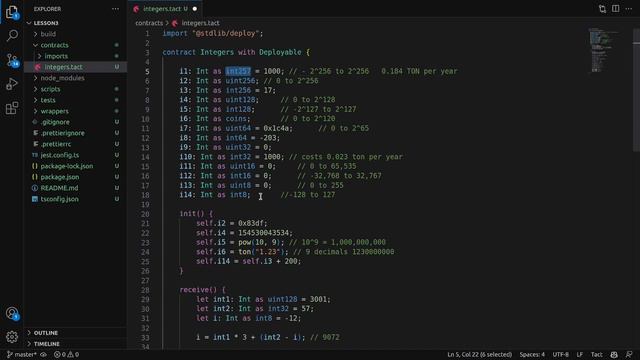Click the Open Changes icon in editor toolbar

[602, 9]
